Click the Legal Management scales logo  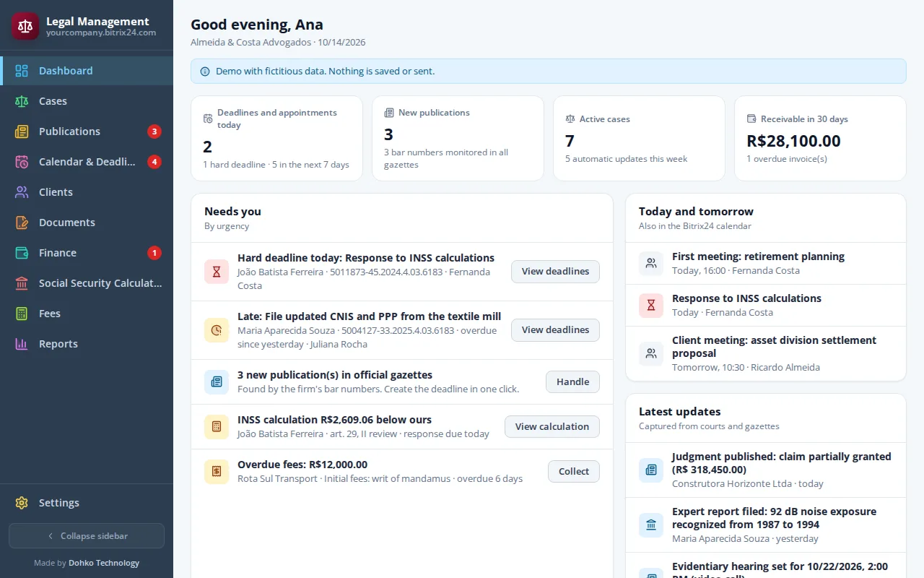(x=25, y=26)
